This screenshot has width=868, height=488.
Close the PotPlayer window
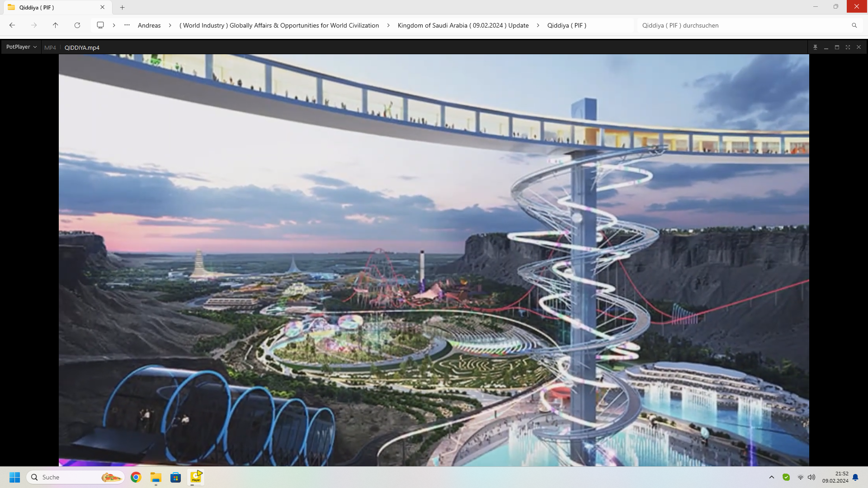click(x=859, y=47)
